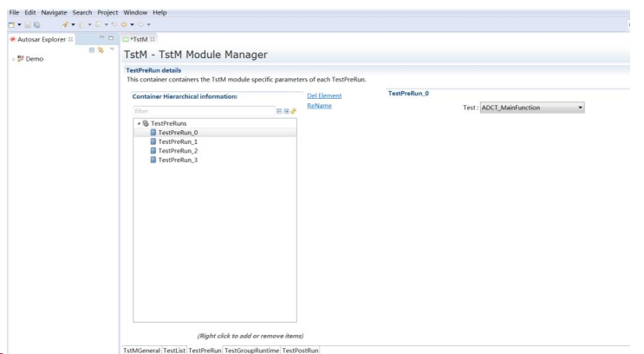The image size is (644, 354).
Task: Click the expand all icon beside filter
Action: 286,111
